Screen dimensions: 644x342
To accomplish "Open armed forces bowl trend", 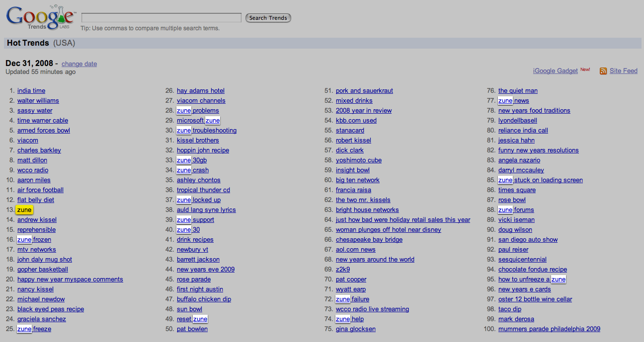I will pos(44,131).
